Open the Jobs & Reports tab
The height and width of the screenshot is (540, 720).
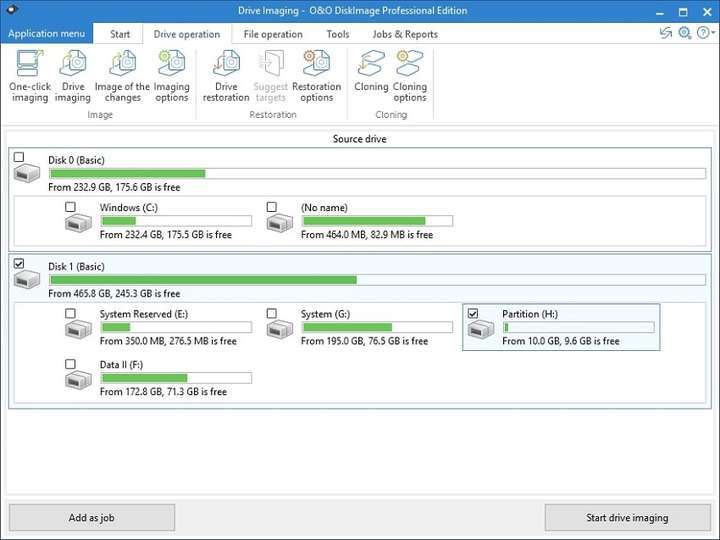point(405,34)
